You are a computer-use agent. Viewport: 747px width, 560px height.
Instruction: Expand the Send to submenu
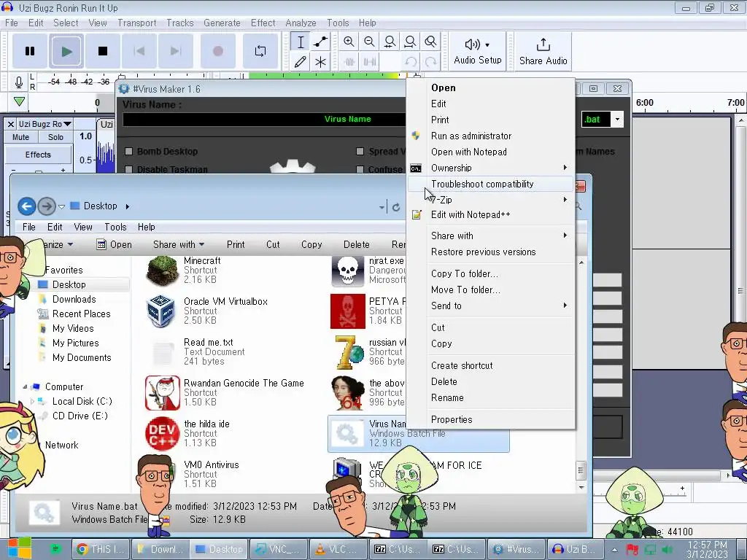pos(491,306)
